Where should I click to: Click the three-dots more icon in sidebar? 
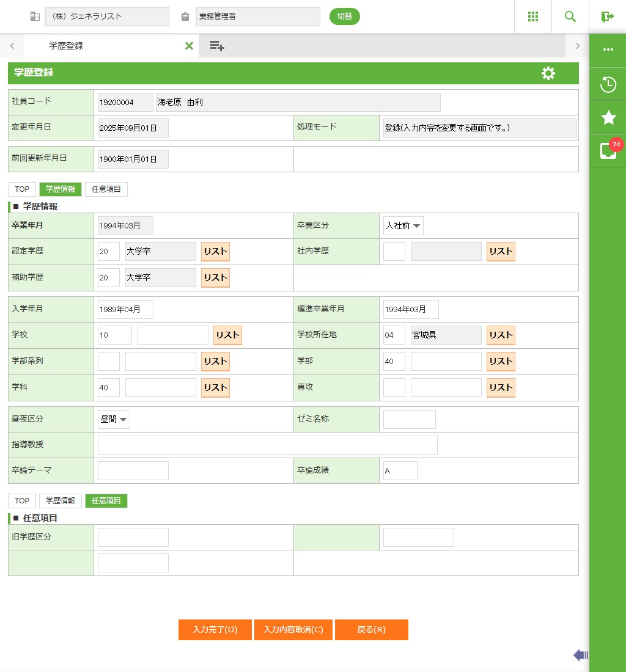coord(608,50)
